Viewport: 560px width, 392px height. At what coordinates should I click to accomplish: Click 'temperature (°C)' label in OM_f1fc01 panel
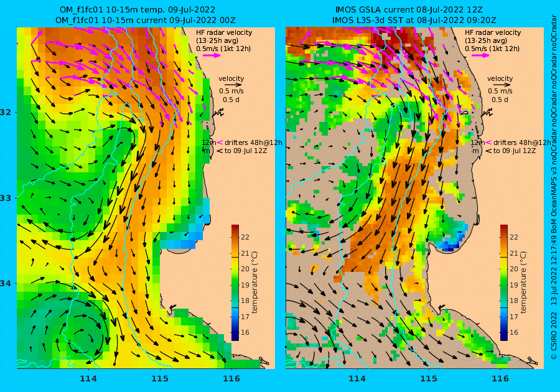[254, 282]
